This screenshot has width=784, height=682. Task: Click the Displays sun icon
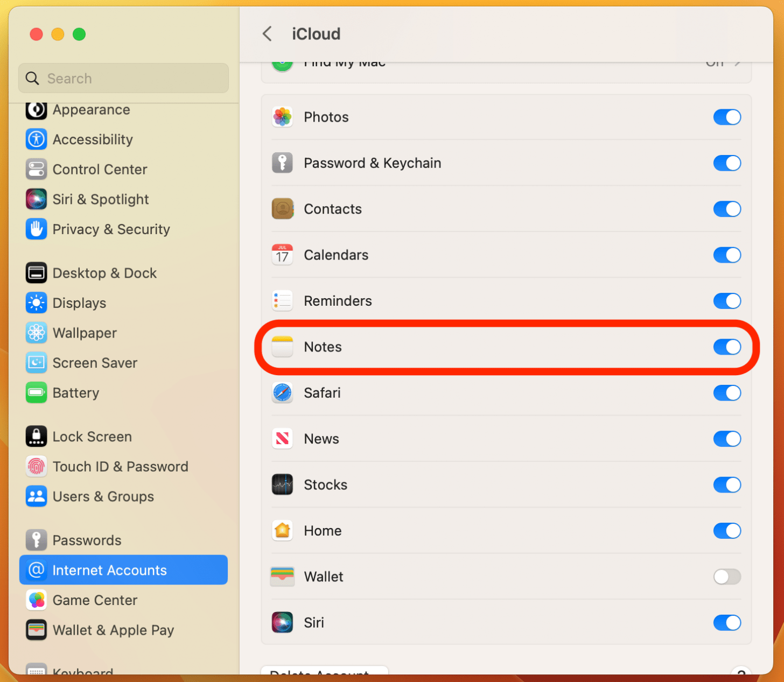(36, 303)
